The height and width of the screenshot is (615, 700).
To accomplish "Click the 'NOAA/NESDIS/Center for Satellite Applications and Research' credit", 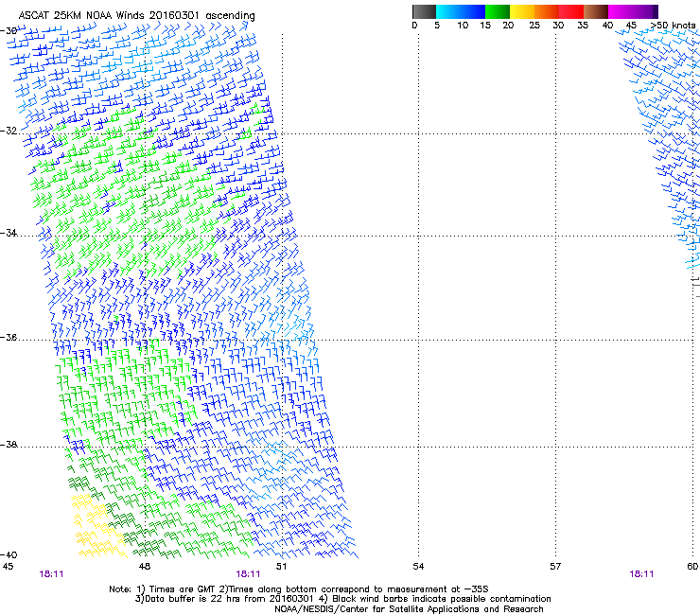I will click(x=409, y=609).
